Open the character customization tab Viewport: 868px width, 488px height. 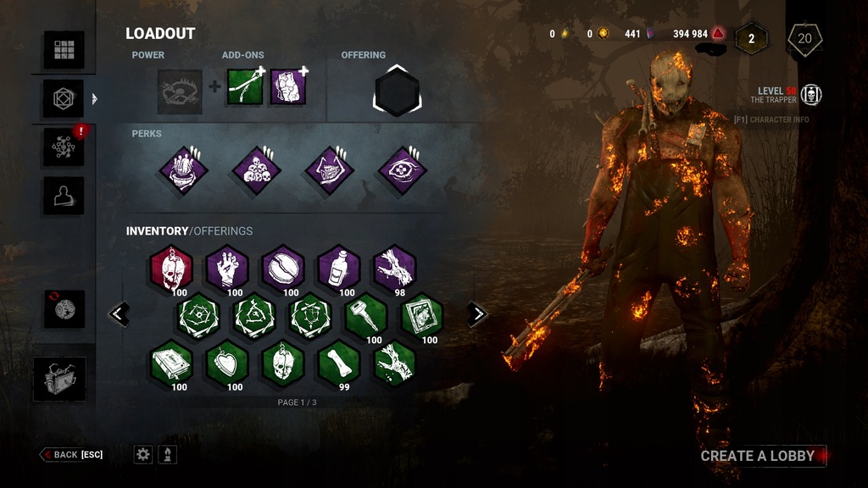click(x=64, y=196)
